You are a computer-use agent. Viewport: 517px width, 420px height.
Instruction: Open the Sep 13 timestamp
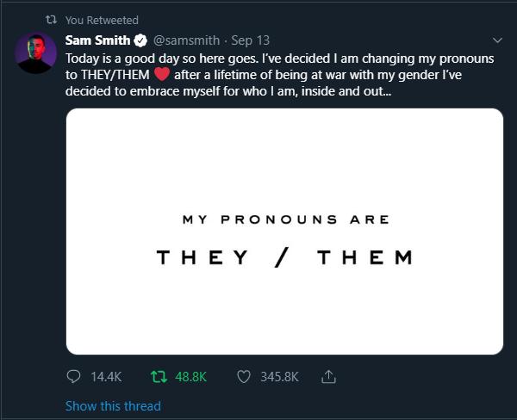tap(250, 40)
